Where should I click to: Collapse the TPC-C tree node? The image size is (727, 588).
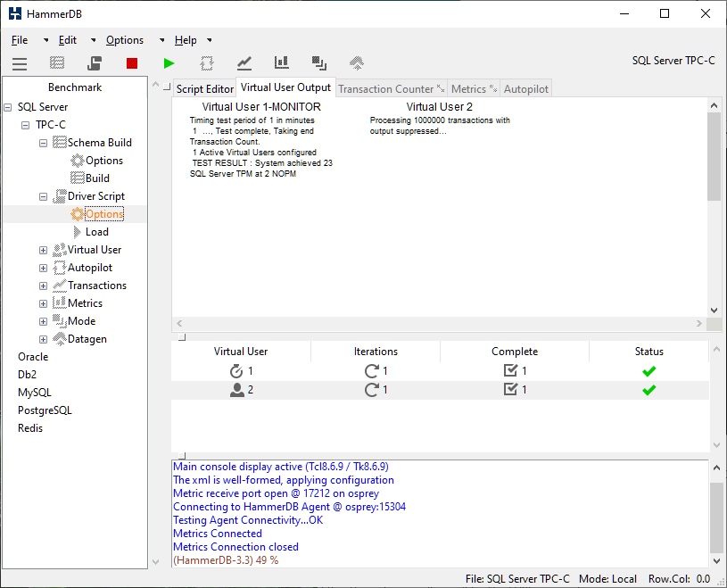tap(26, 125)
